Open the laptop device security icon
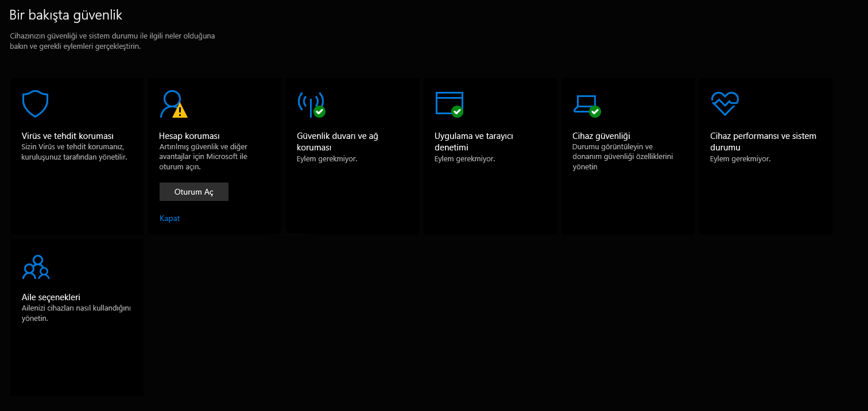Image resolution: width=868 pixels, height=411 pixels. (x=587, y=106)
